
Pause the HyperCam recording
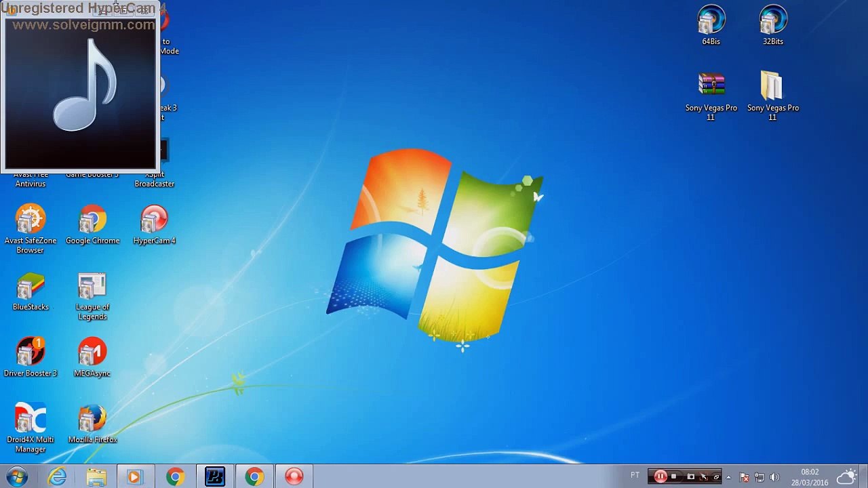(660, 476)
